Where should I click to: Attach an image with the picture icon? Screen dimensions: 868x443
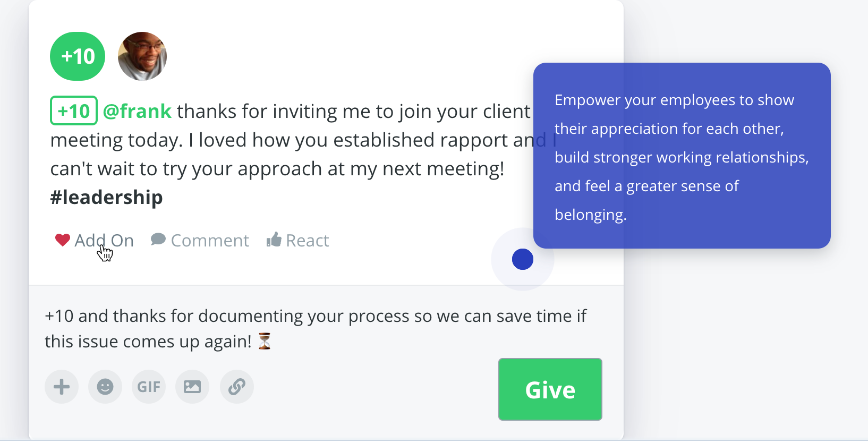tap(192, 387)
